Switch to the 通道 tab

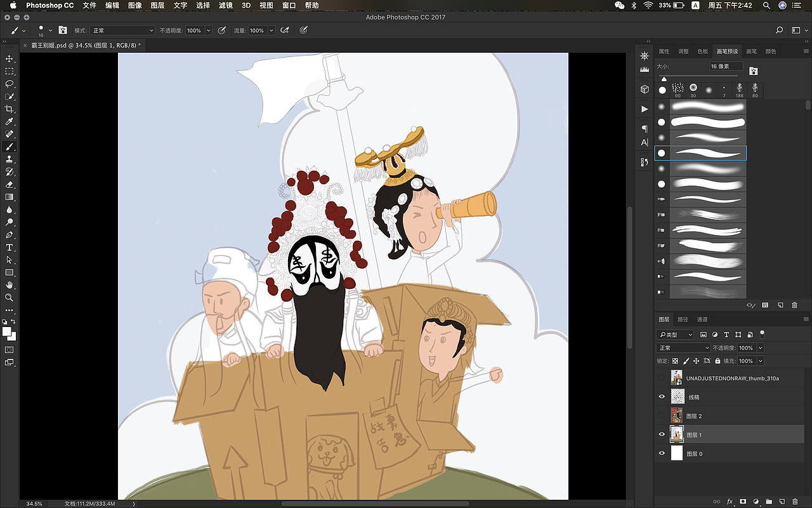(702, 319)
